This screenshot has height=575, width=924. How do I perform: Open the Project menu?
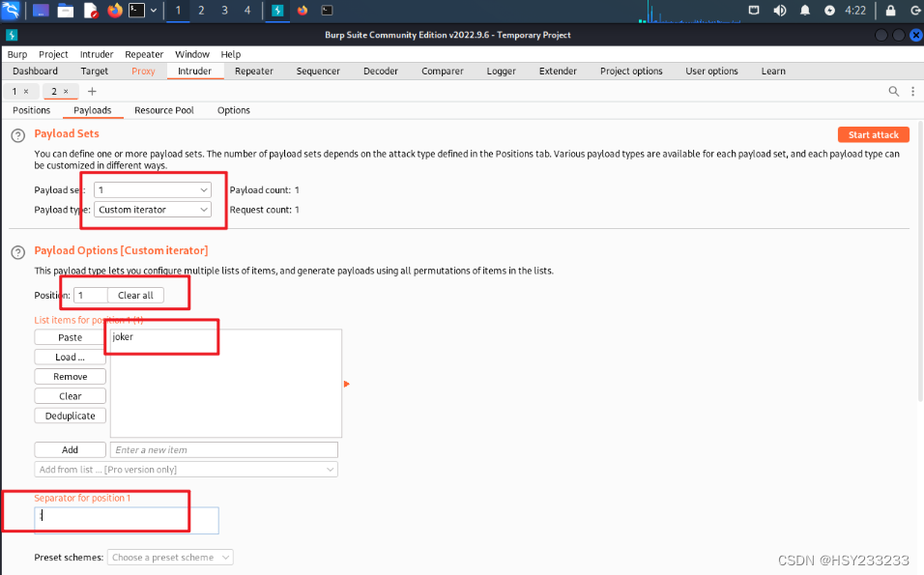(53, 54)
